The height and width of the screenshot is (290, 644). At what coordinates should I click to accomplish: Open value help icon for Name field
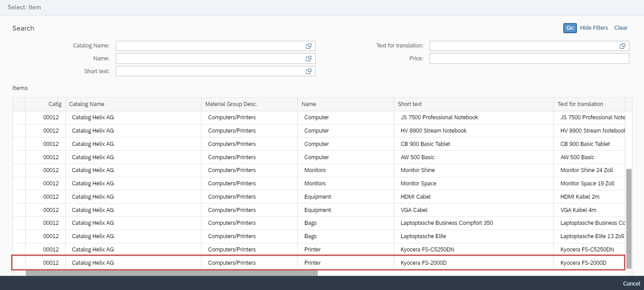pos(308,59)
